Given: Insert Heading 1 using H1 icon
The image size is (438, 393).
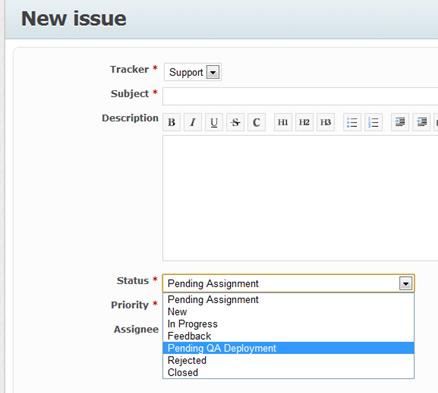Looking at the screenshot, I should click(x=283, y=122).
